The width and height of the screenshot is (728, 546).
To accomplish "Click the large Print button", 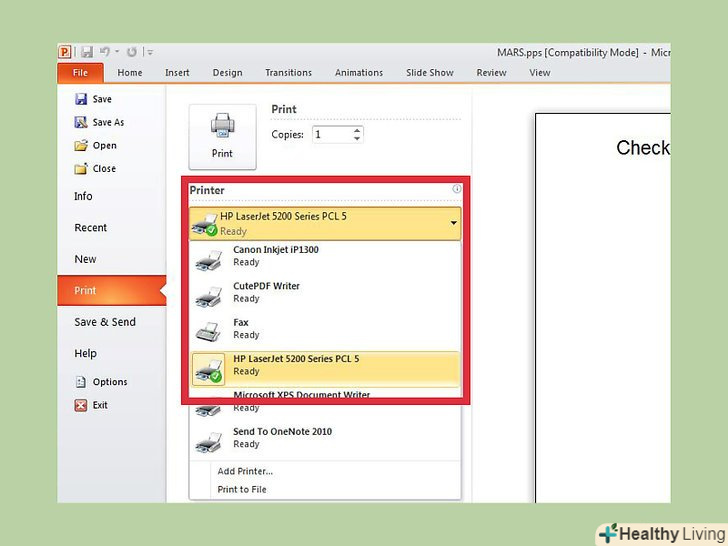I will [x=222, y=137].
